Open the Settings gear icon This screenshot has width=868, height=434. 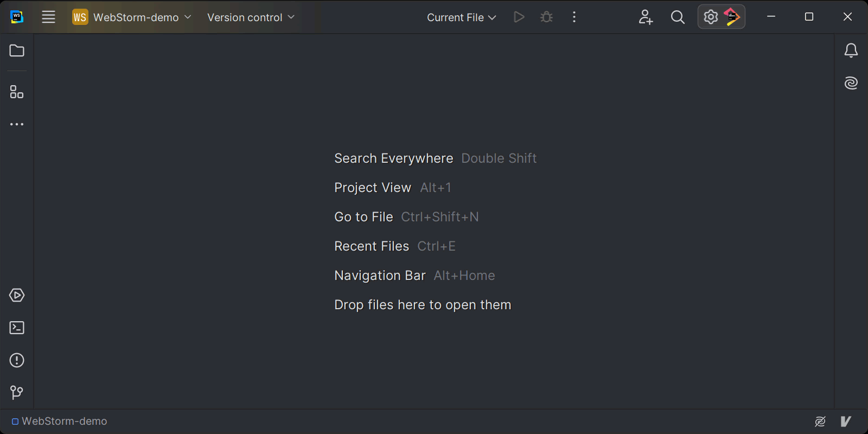[711, 17]
